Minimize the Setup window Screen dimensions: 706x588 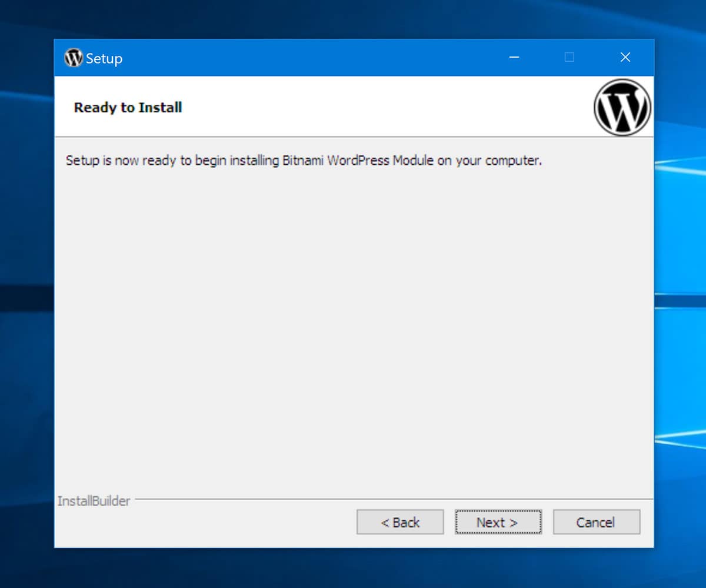point(514,57)
